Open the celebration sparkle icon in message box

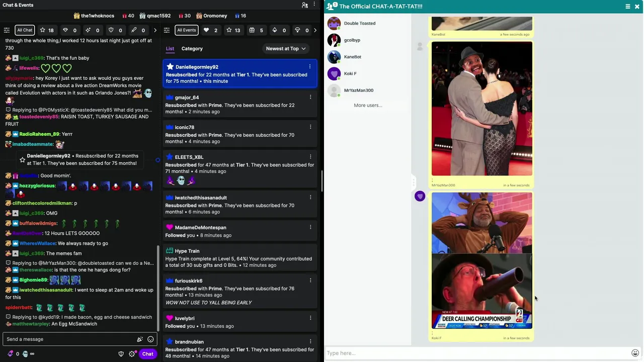140,339
